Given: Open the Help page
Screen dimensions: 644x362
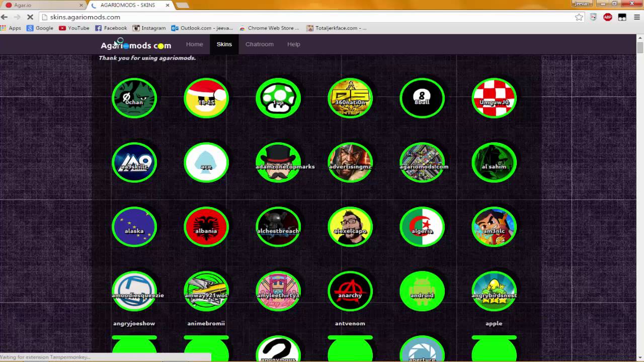Looking at the screenshot, I should (x=293, y=44).
